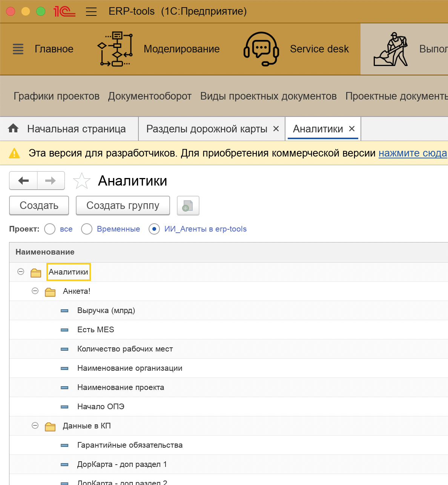Open the Главное section
Image resolution: width=448 pixels, height=485 pixels.
click(54, 49)
